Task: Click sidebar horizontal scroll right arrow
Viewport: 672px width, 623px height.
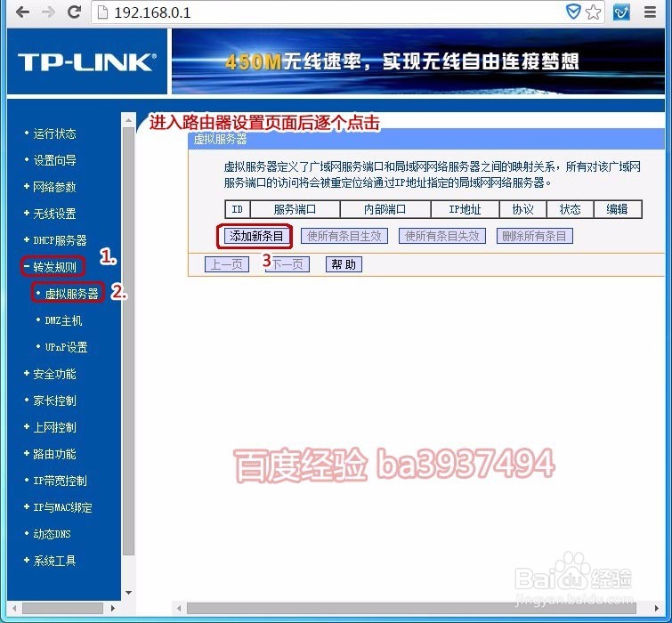Action: [x=113, y=608]
